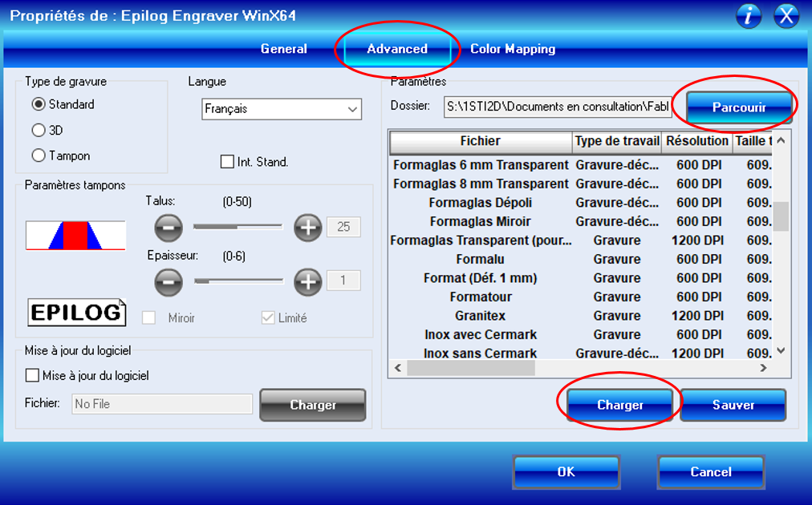Decrease Epaisseur with the minus button
This screenshot has height=505, width=812.
[168, 282]
